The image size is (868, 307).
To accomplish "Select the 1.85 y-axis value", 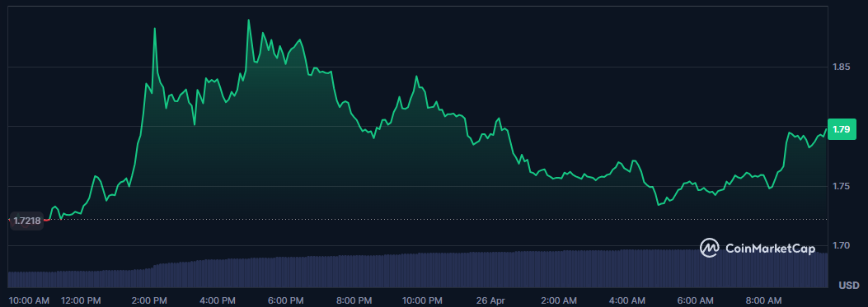I will [x=842, y=67].
